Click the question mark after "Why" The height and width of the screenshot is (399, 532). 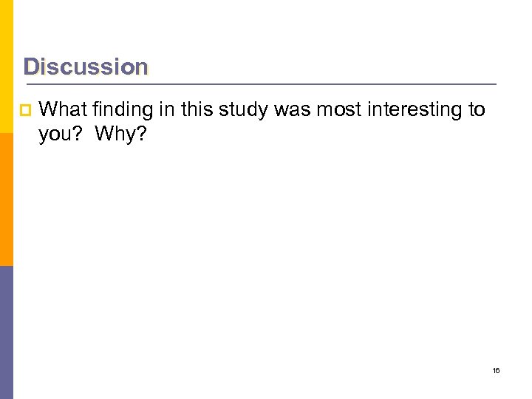140,132
